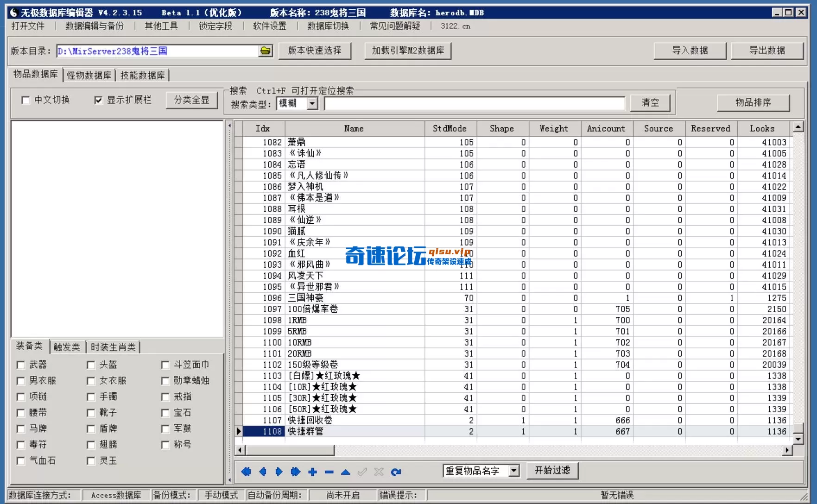
Task: Step back to the previous record
Action: tap(263, 472)
